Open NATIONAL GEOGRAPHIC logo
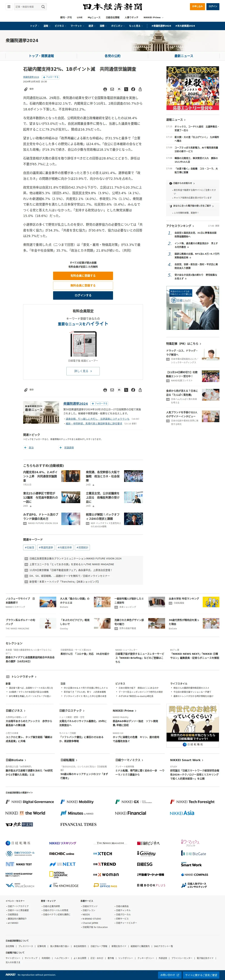The width and height of the screenshot is (225, 980). point(59,874)
